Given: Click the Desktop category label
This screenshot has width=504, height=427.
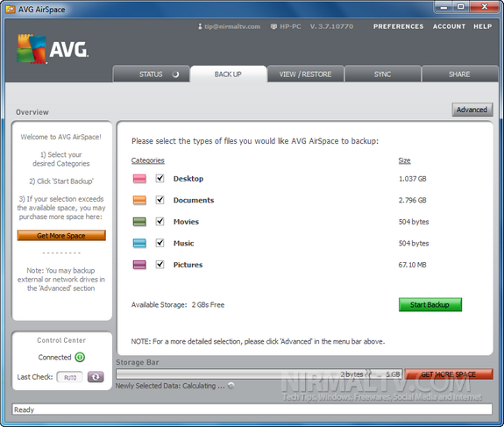Looking at the screenshot, I should [188, 179].
